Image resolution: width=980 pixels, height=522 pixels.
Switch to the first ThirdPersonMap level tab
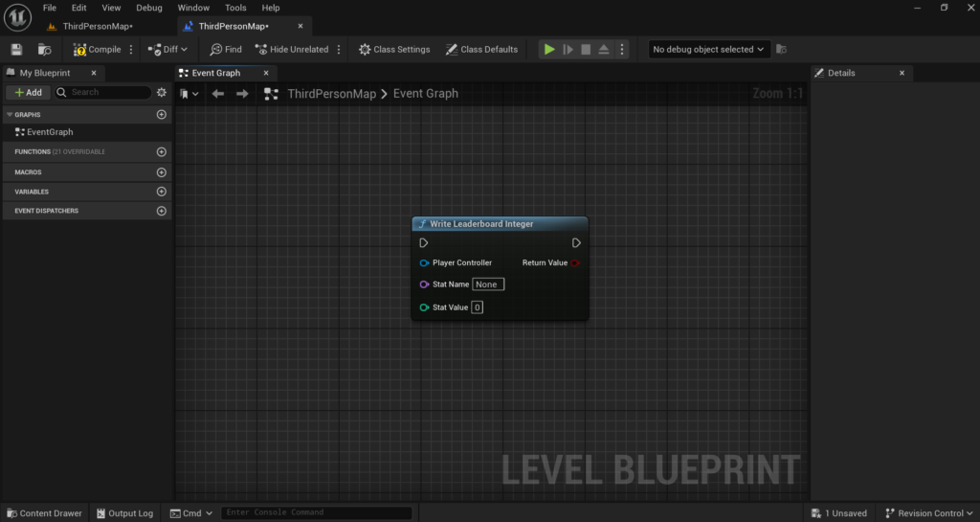coord(97,26)
